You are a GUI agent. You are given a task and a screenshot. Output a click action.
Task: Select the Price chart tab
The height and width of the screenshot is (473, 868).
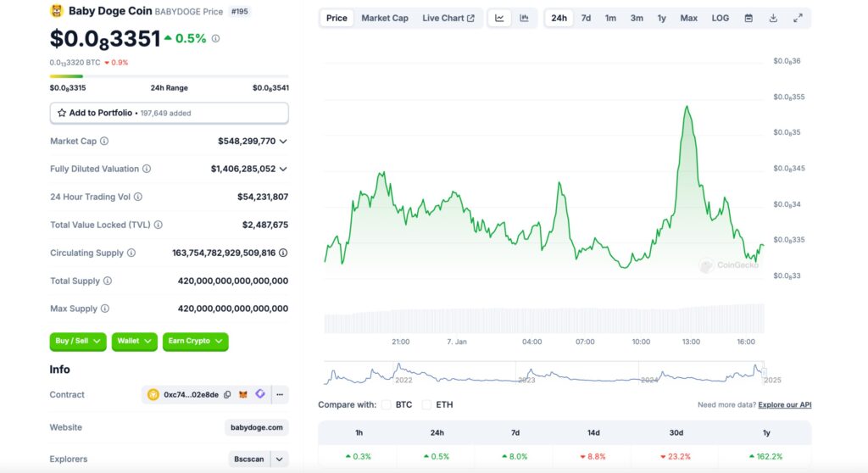[x=337, y=19]
